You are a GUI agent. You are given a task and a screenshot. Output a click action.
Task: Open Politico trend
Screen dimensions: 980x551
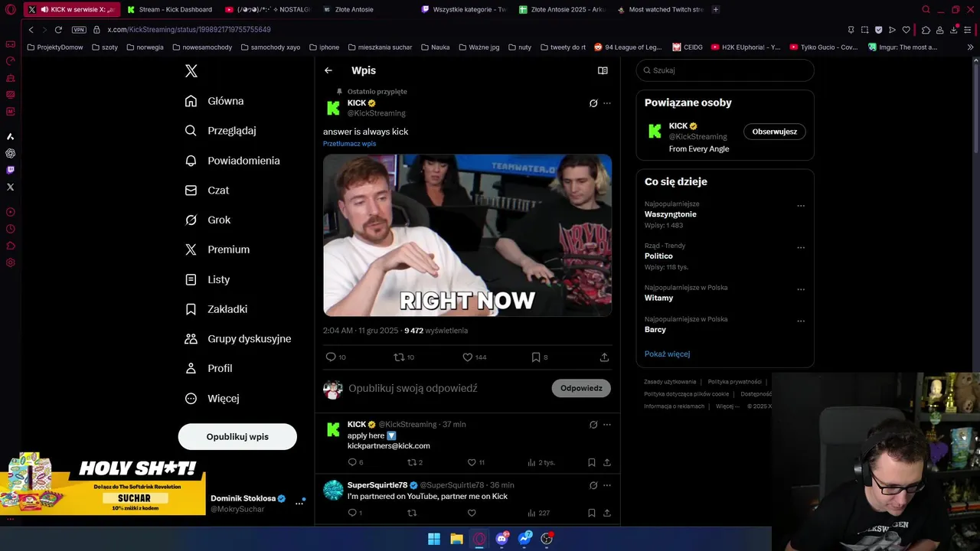coord(658,256)
